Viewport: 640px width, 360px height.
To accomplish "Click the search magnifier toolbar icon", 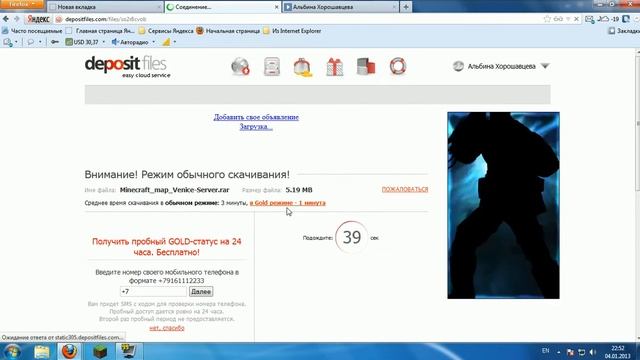I will tap(7, 42).
